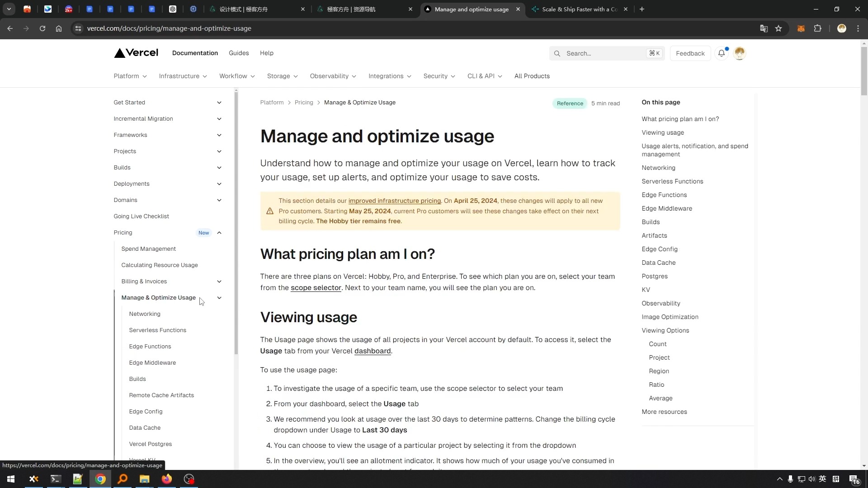Viewport: 868px width, 488px height.
Task: Open a new browser tab
Action: pyautogui.click(x=642, y=9)
